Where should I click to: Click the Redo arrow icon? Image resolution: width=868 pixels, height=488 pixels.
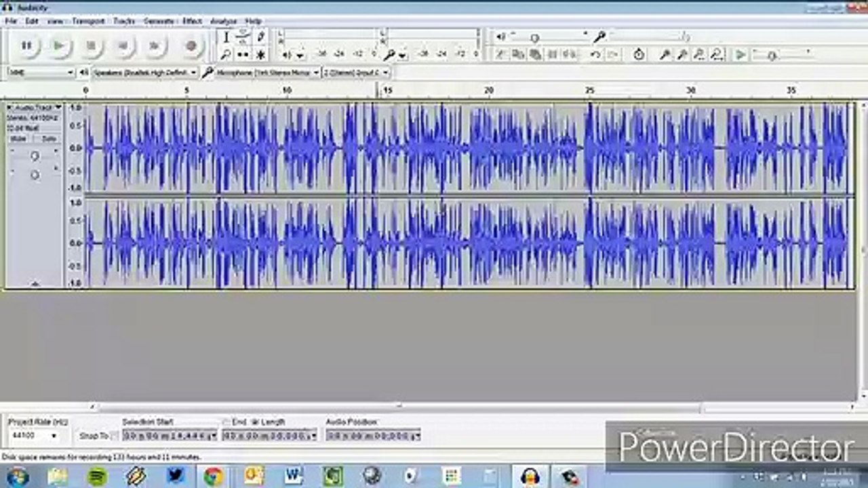point(612,54)
